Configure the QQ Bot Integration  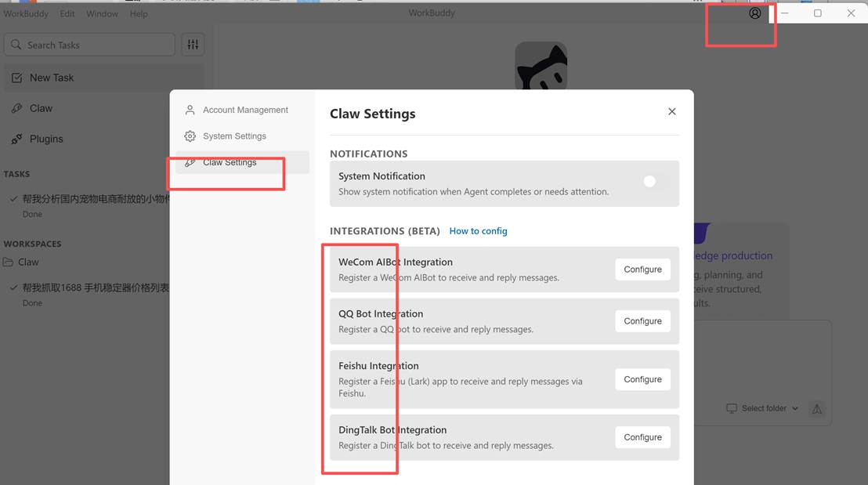click(642, 321)
